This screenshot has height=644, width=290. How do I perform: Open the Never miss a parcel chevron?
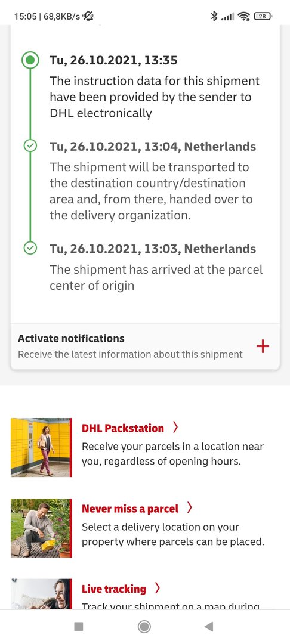pos(189,509)
